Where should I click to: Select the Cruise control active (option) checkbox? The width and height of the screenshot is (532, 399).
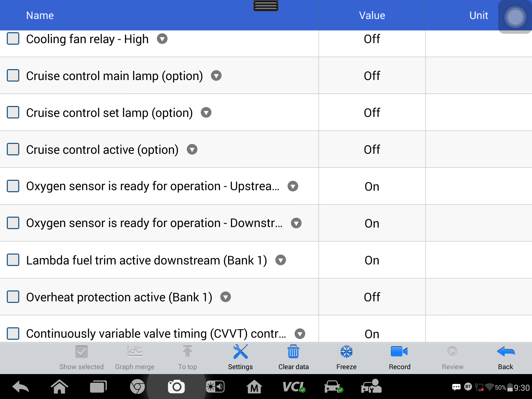[13, 149]
